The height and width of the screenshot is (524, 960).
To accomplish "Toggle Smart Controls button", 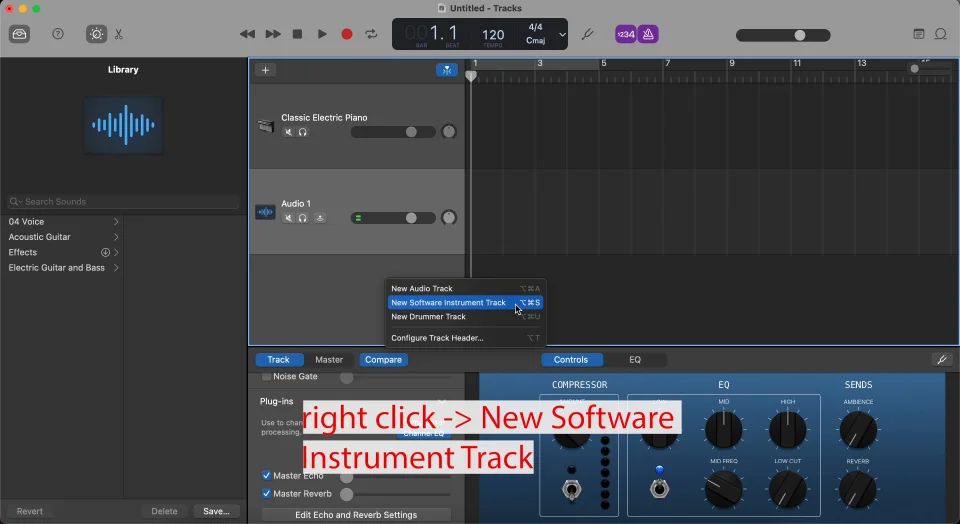I will pyautogui.click(x=96, y=34).
